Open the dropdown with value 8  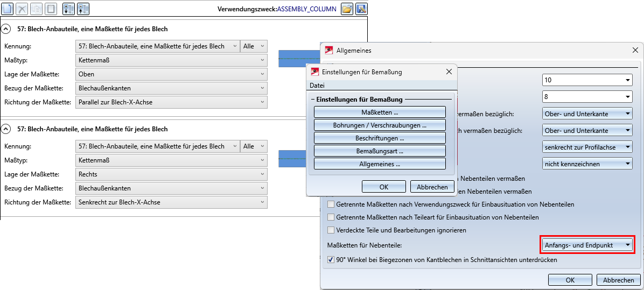click(x=587, y=97)
